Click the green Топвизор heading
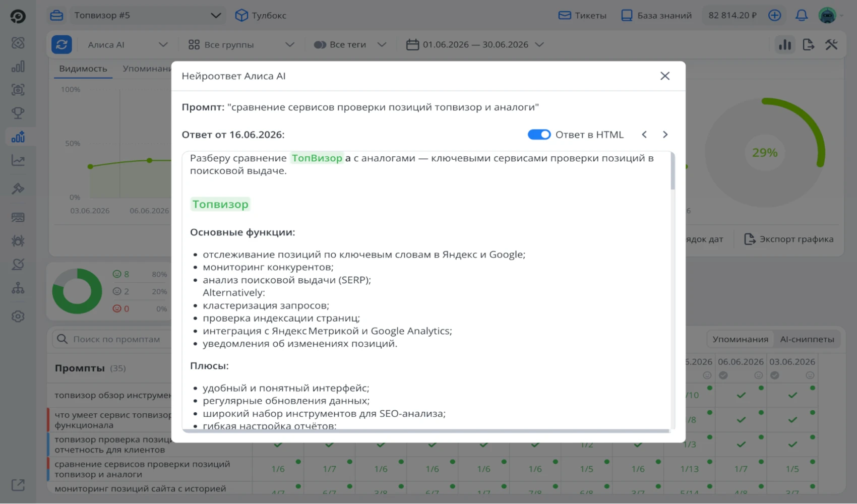 point(220,204)
